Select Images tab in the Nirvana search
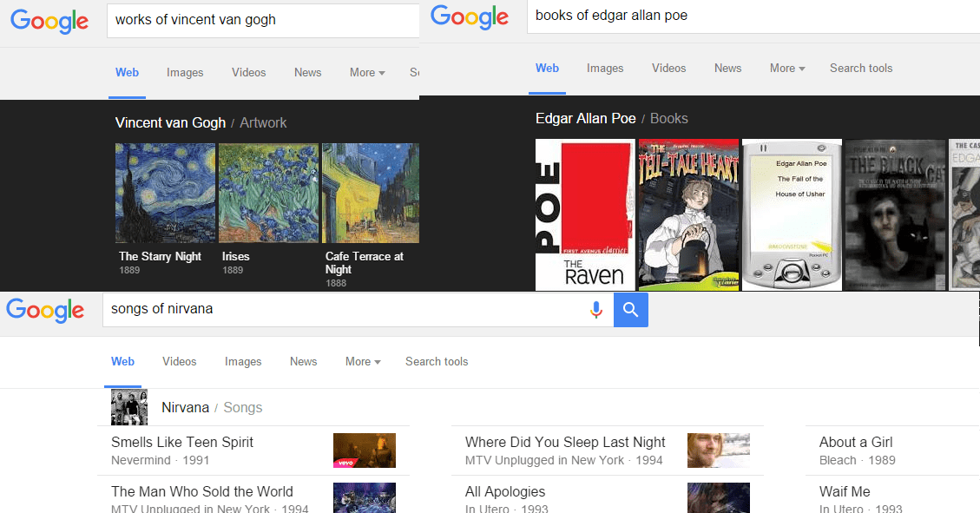 click(243, 361)
